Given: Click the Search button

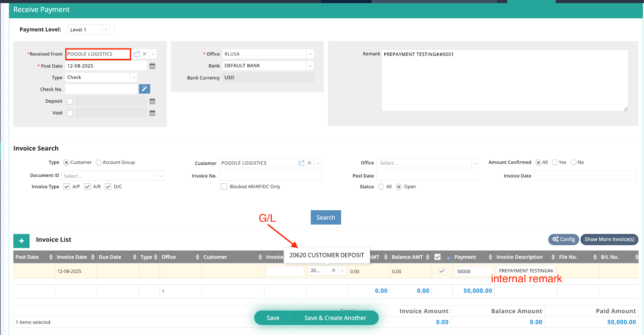Looking at the screenshot, I should coord(326,218).
